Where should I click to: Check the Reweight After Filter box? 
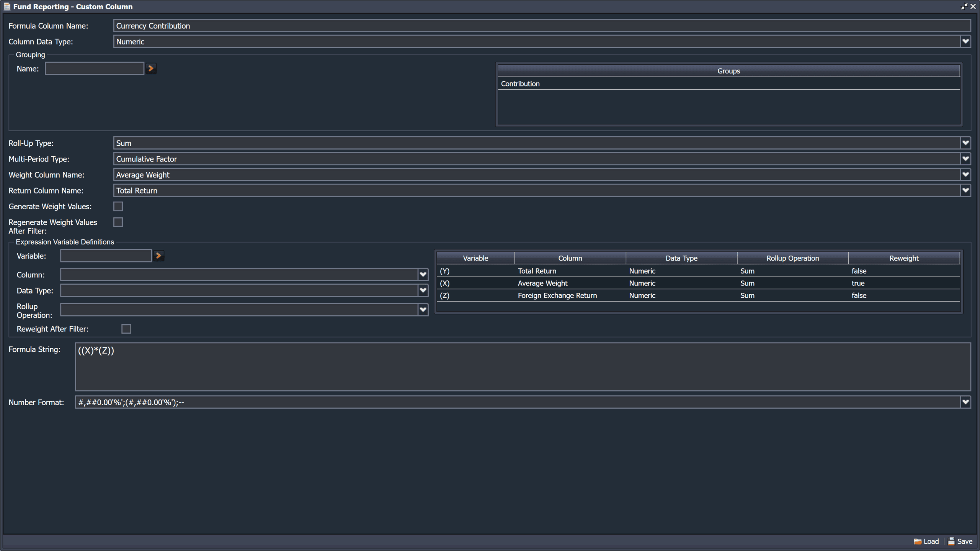[x=126, y=329]
